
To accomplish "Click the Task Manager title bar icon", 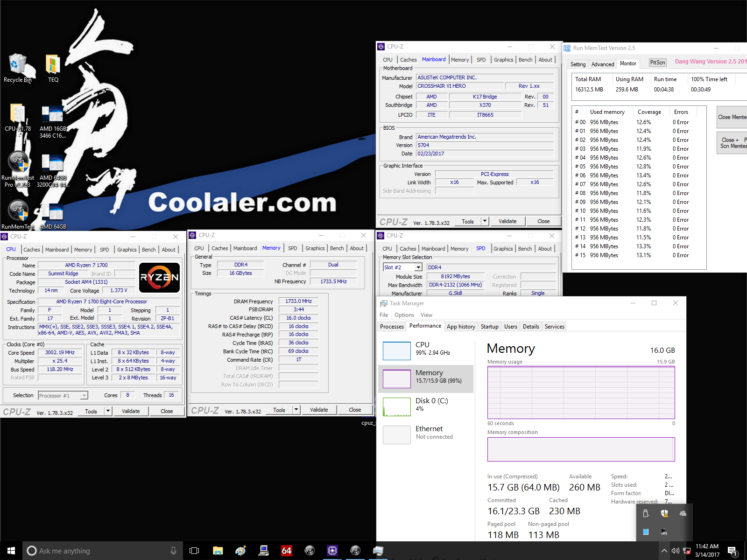I will (x=383, y=303).
